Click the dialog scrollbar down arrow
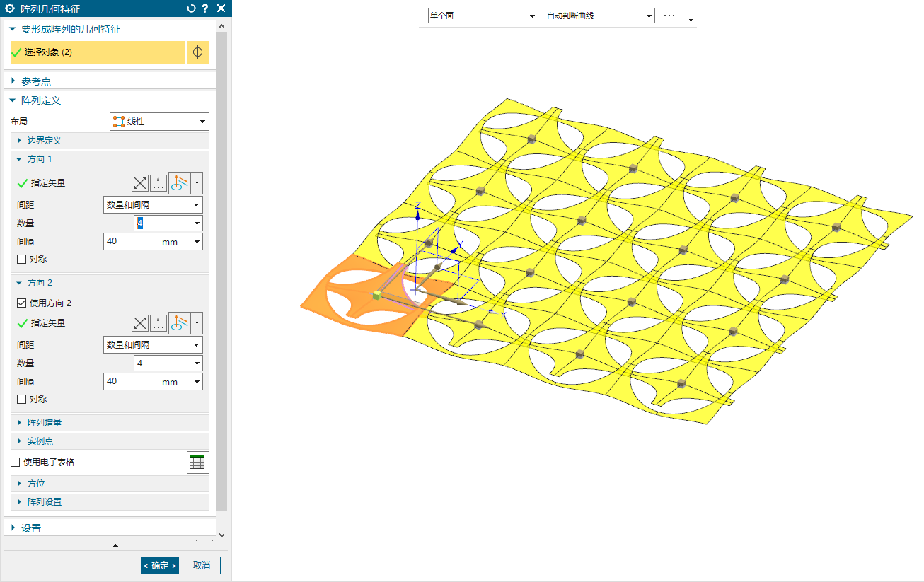 click(221, 536)
